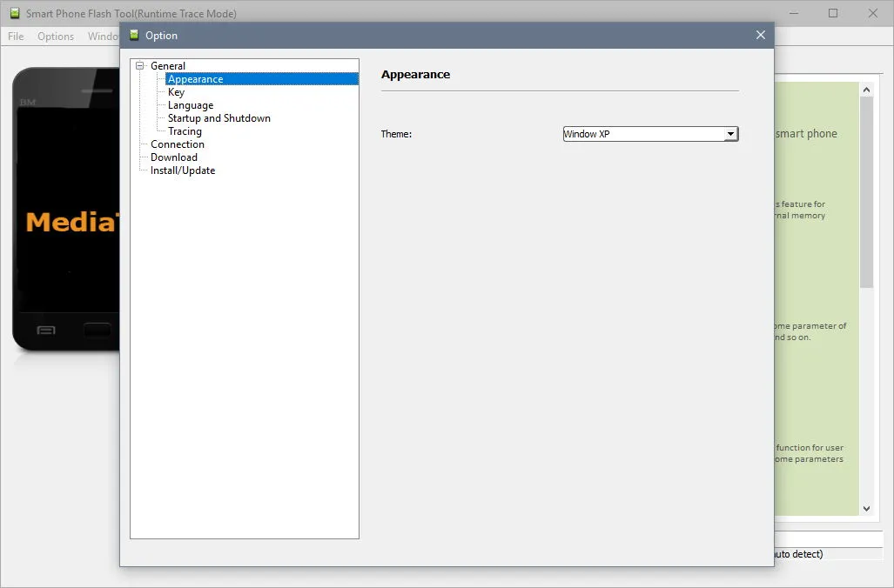
Task: Open Startup and Shutdown settings
Action: [x=219, y=118]
